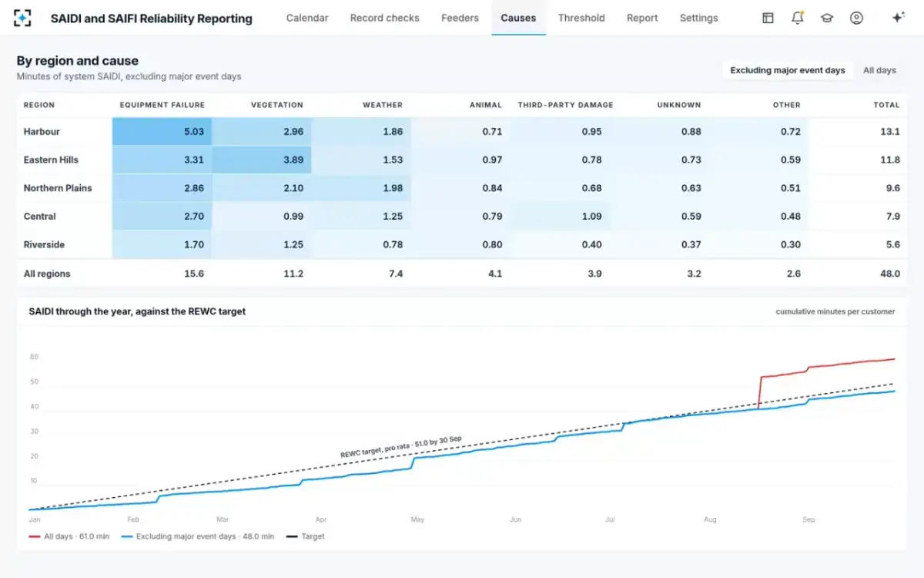Image resolution: width=924 pixels, height=578 pixels.
Task: Click Riverside other cell 0.30
Action: click(758, 244)
